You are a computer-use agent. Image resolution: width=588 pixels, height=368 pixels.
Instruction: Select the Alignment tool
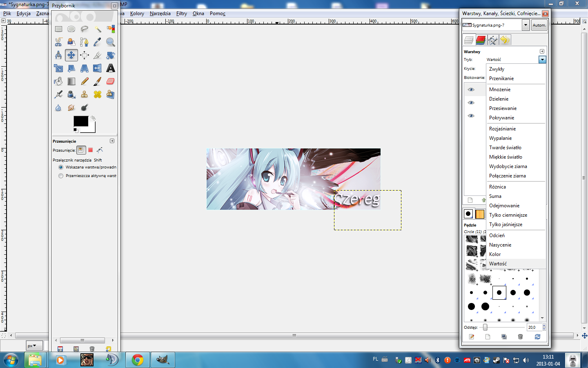(x=85, y=55)
